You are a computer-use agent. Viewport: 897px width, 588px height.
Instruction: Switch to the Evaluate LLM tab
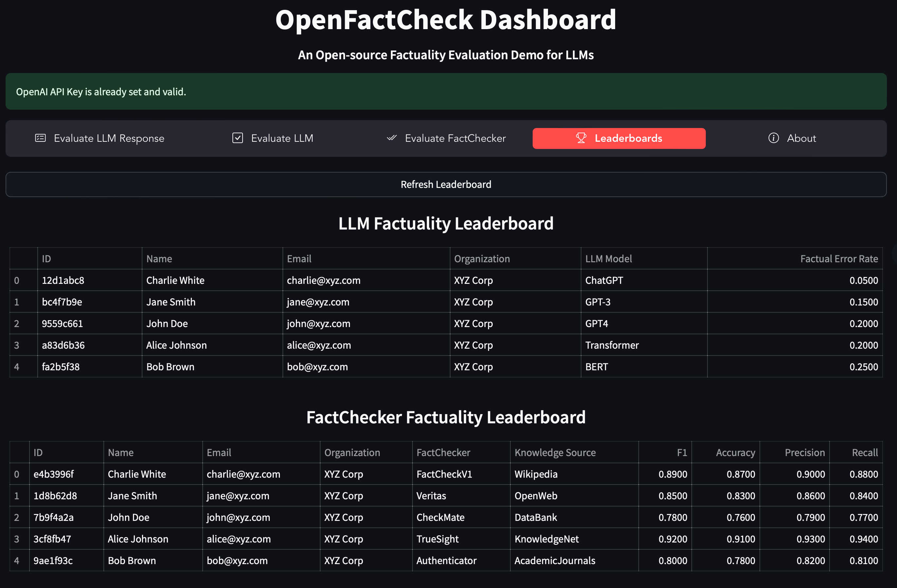pyautogui.click(x=272, y=138)
